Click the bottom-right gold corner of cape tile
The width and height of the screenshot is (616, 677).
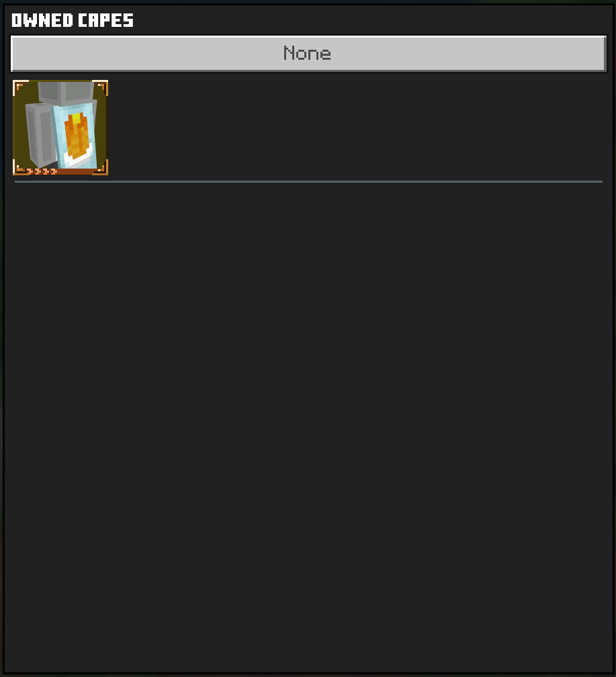click(x=100, y=167)
